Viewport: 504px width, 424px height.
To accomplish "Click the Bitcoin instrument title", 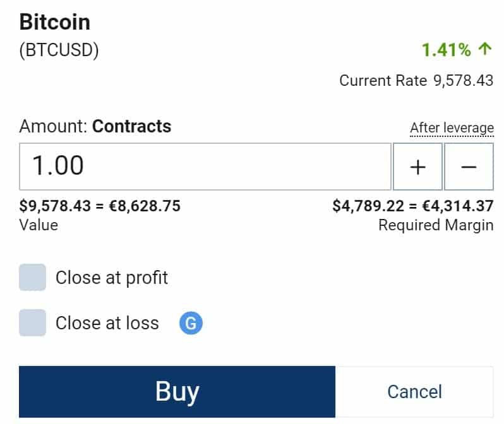I will (x=55, y=22).
